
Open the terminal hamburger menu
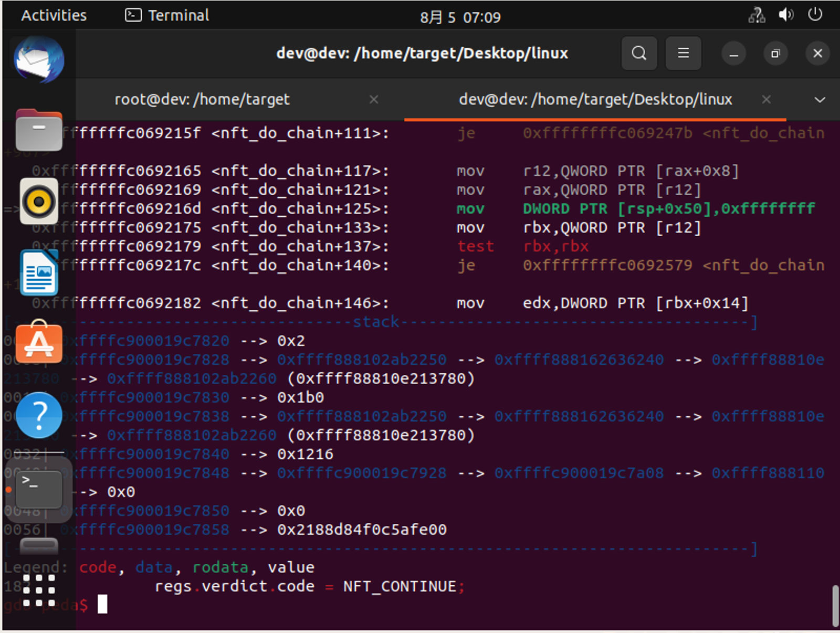click(x=683, y=53)
